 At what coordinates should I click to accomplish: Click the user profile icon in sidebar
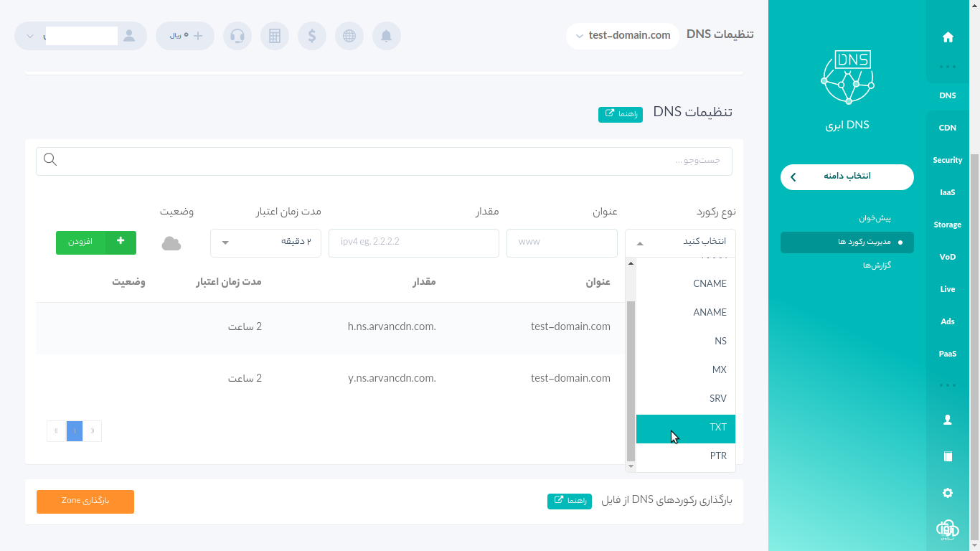tap(948, 420)
